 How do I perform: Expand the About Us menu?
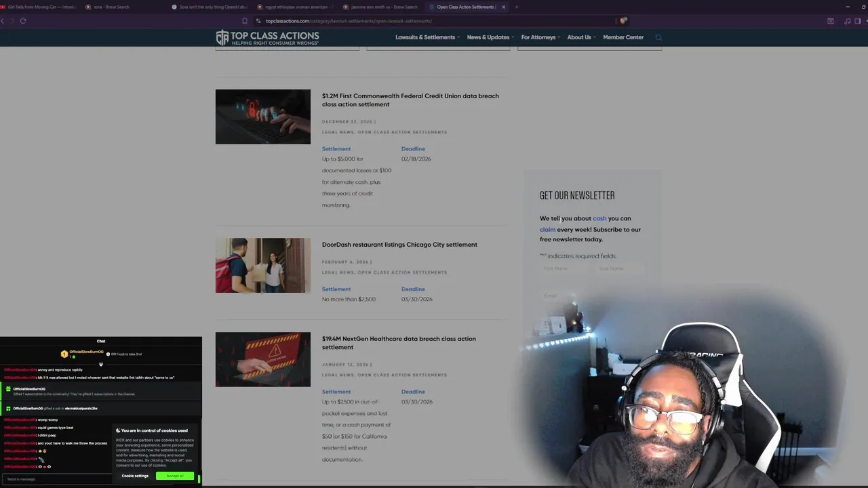coord(581,37)
